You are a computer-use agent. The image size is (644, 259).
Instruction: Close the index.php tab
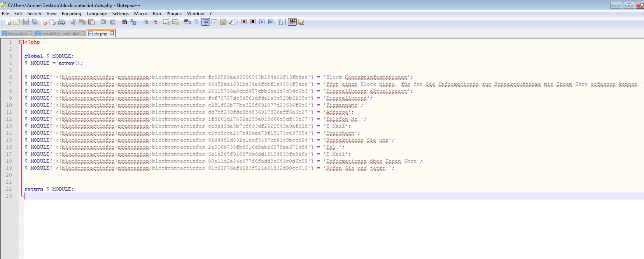click(29, 33)
